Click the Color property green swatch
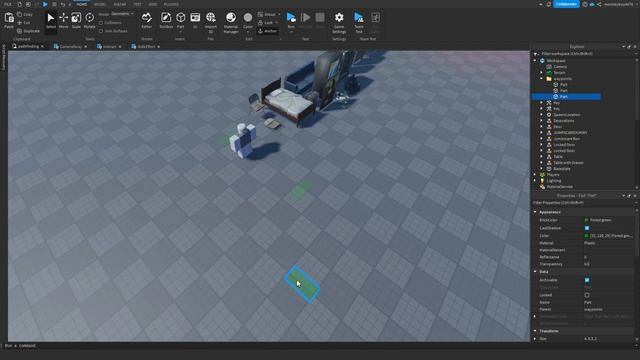Viewport: 640px width, 360px height. pos(587,236)
